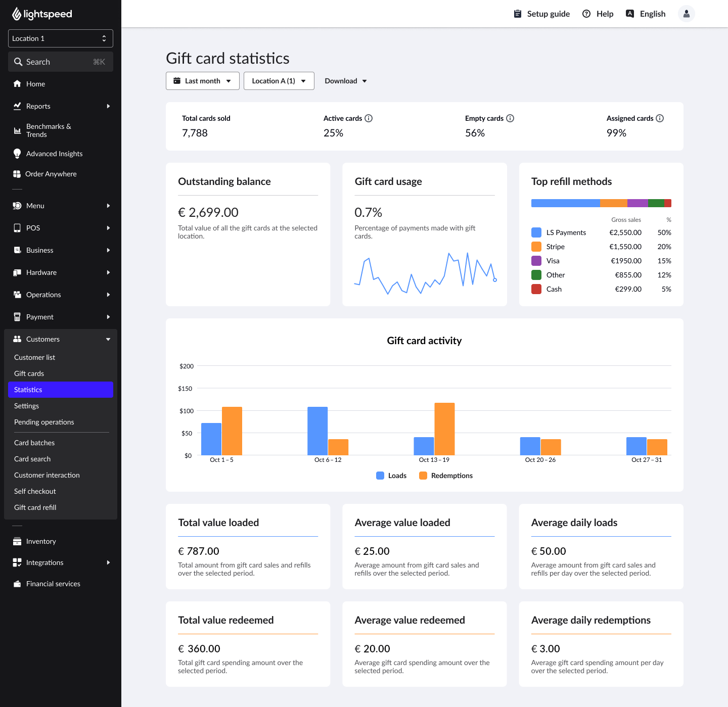Click the LS Payments color swatch

(x=536, y=232)
